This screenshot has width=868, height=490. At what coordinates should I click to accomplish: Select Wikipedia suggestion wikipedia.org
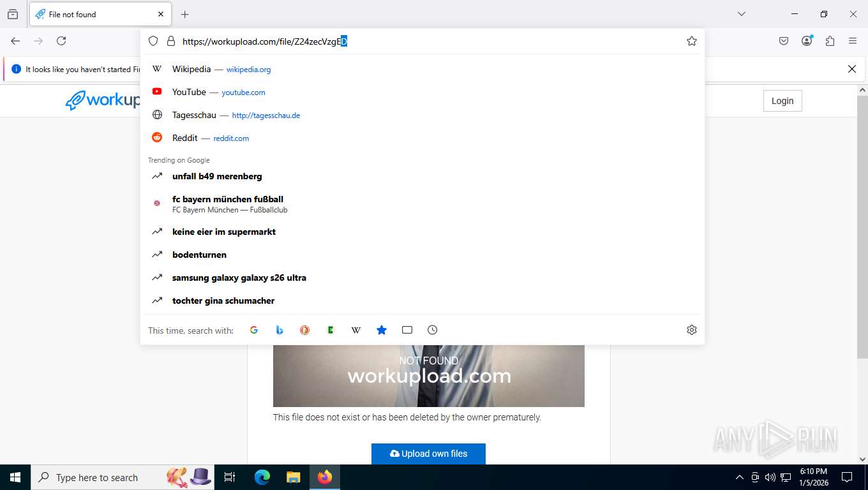pyautogui.click(x=423, y=69)
